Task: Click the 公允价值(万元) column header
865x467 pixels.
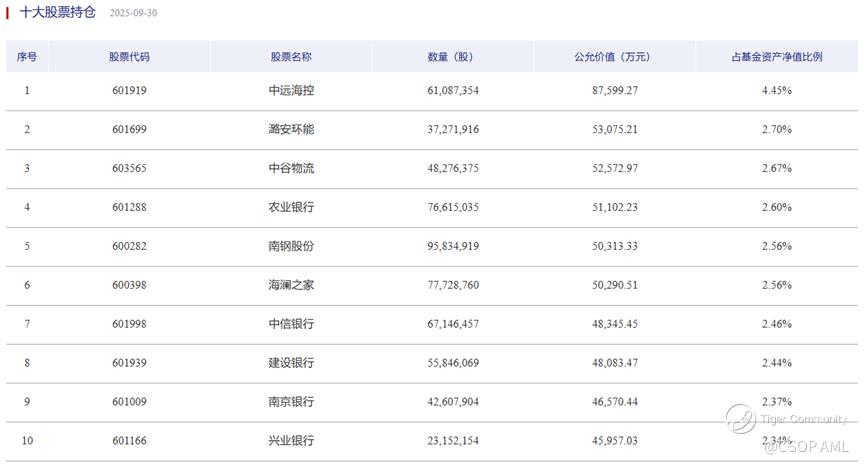Action: pyautogui.click(x=615, y=56)
